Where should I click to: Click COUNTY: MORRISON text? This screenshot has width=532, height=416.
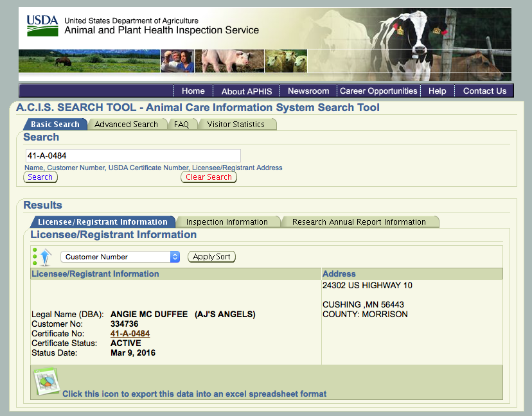365,315
